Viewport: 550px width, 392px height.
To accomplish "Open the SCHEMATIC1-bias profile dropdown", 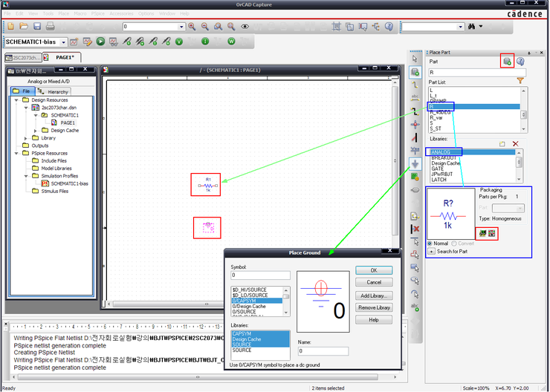I will point(64,42).
